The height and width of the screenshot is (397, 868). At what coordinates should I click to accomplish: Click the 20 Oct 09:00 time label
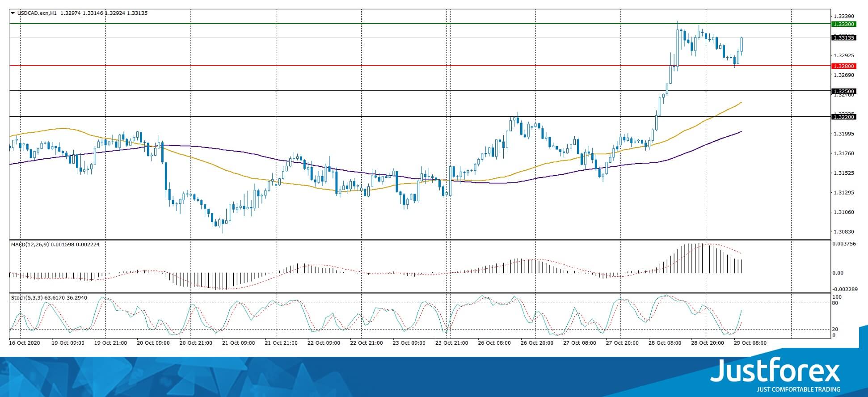pos(153,343)
